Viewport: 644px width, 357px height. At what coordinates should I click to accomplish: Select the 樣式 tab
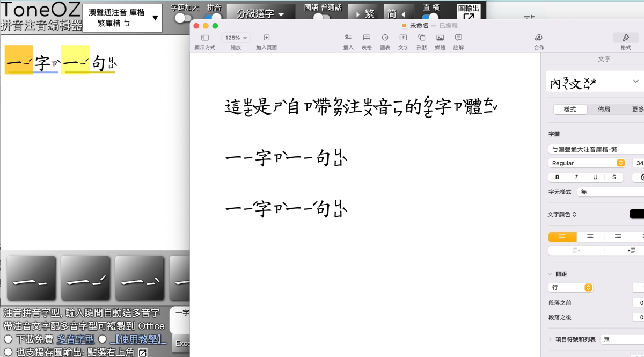click(x=570, y=109)
